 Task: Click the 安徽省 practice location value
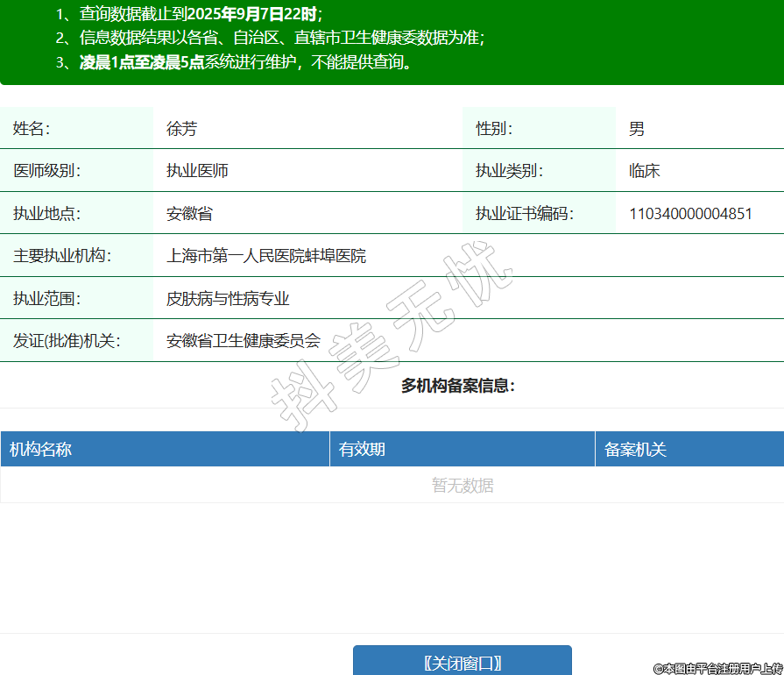[x=189, y=214]
